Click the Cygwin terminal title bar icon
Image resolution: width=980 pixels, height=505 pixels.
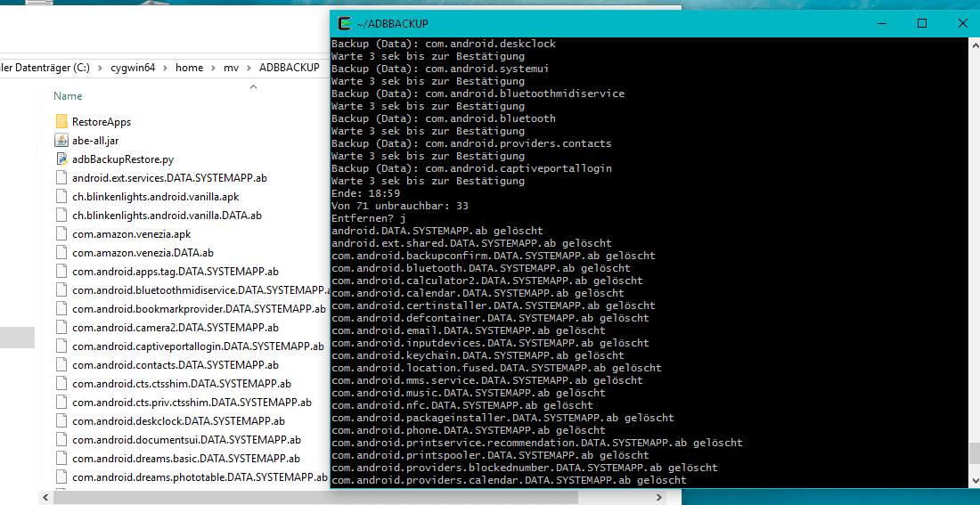coord(345,24)
